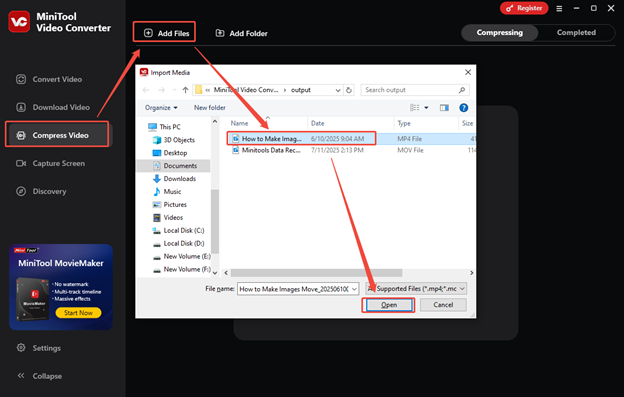Screen dimensions: 624x397
Task: Open the Organize dropdown menu
Action: click(161, 107)
